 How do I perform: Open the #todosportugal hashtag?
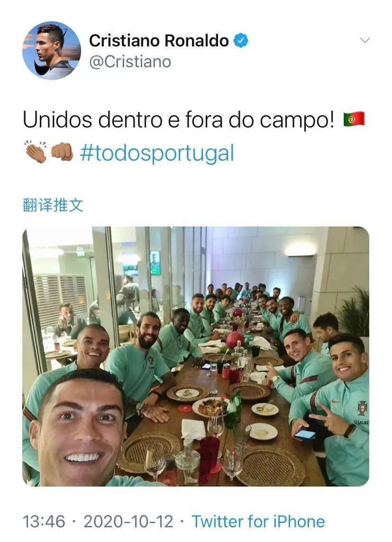157,153
